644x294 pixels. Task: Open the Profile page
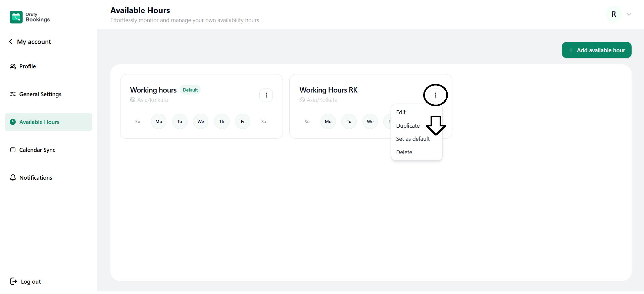click(28, 66)
